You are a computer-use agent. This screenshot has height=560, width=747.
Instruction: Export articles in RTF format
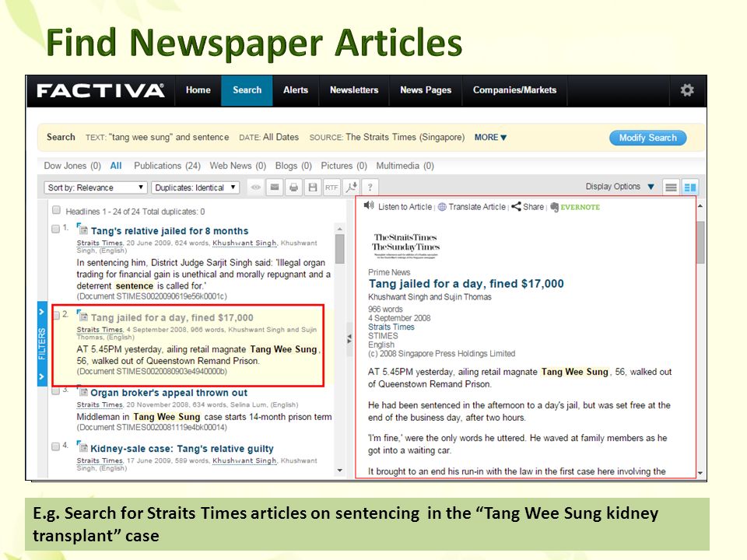point(331,187)
